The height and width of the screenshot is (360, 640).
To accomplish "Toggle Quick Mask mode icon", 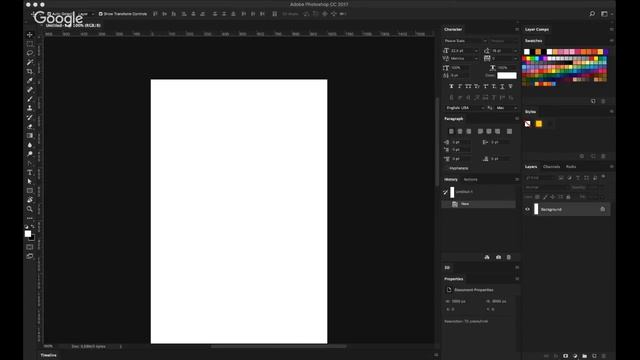I will point(30,247).
